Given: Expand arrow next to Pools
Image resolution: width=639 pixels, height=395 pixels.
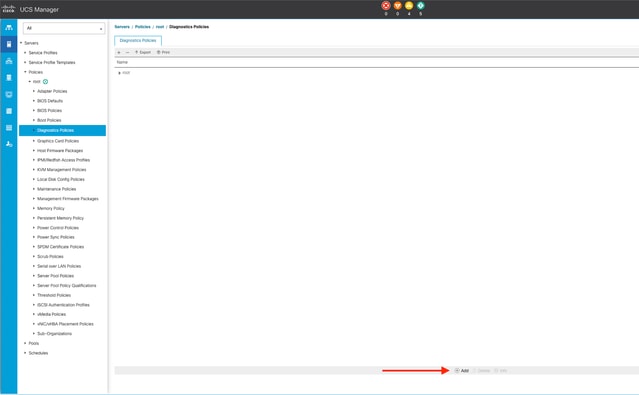Looking at the screenshot, I should point(25,343).
